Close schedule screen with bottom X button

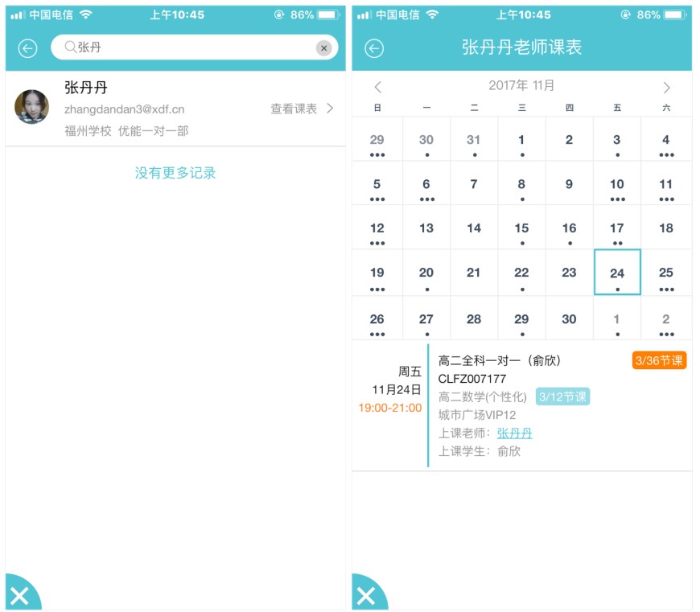(365, 595)
